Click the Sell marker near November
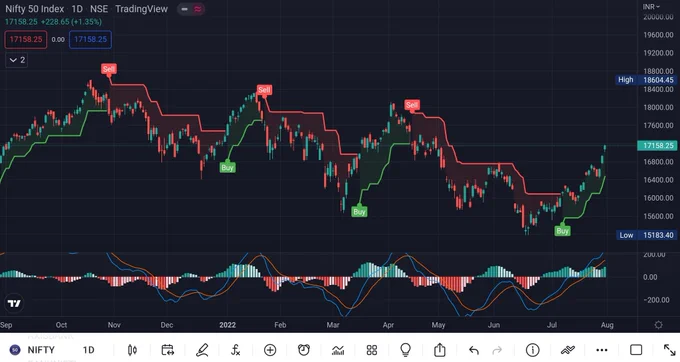 [x=108, y=69]
